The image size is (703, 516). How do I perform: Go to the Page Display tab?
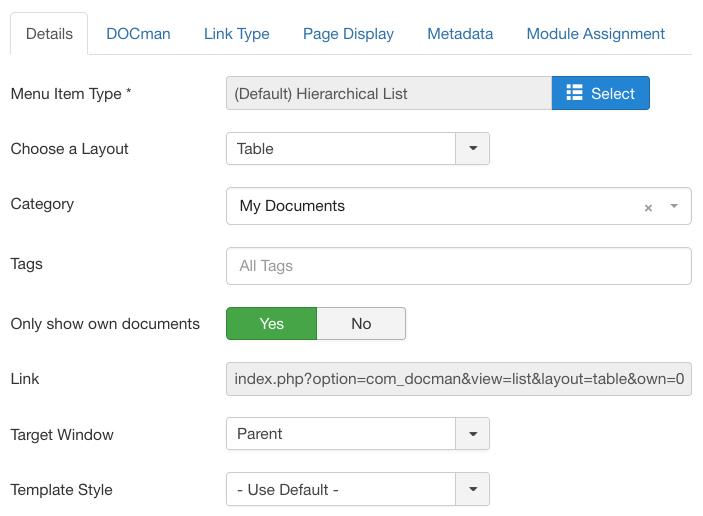(348, 34)
